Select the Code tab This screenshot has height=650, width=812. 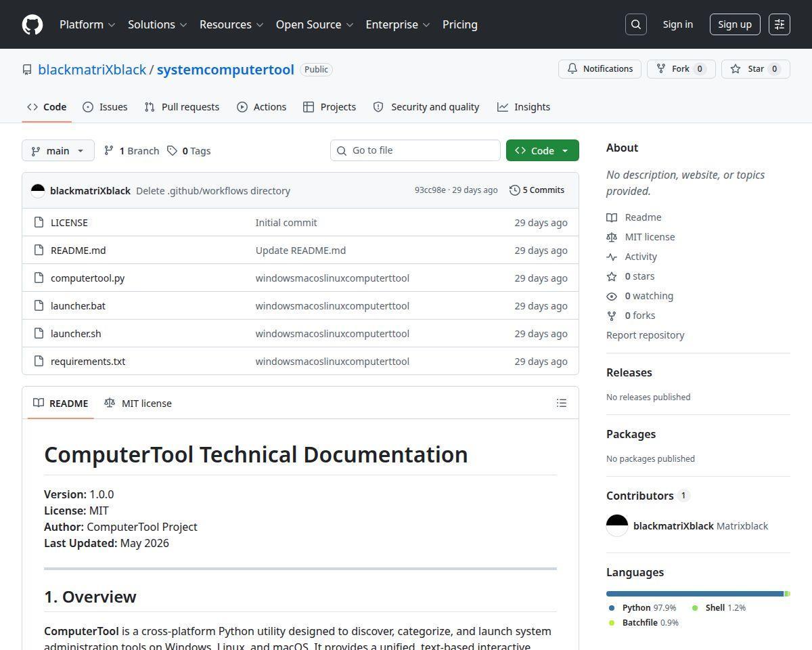pyautogui.click(x=47, y=107)
